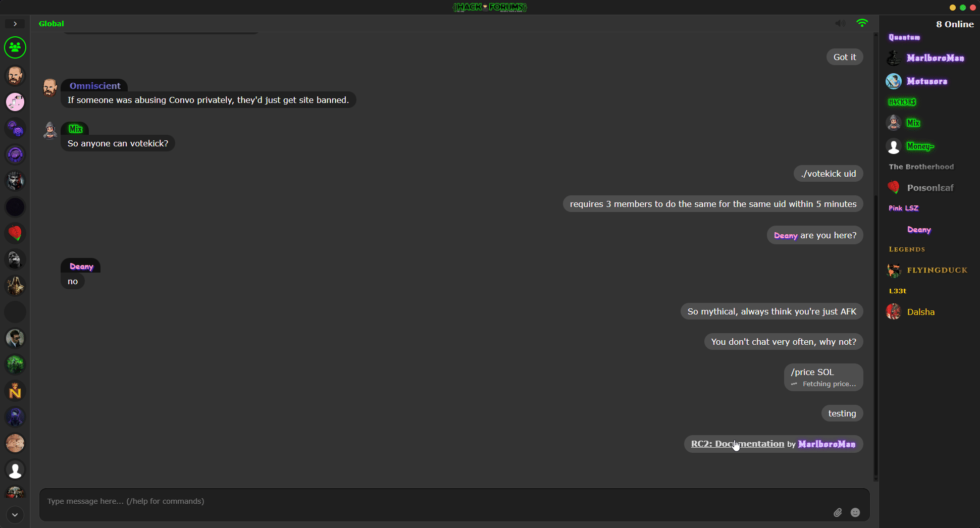This screenshot has height=528, width=980.
Task: Check the green wifi connection status icon
Action: (x=862, y=23)
